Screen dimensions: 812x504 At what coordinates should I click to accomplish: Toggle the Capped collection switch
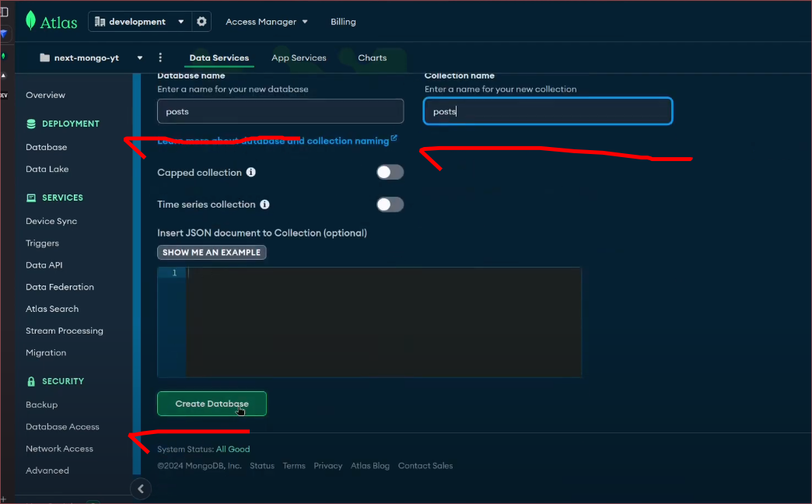[x=390, y=173]
